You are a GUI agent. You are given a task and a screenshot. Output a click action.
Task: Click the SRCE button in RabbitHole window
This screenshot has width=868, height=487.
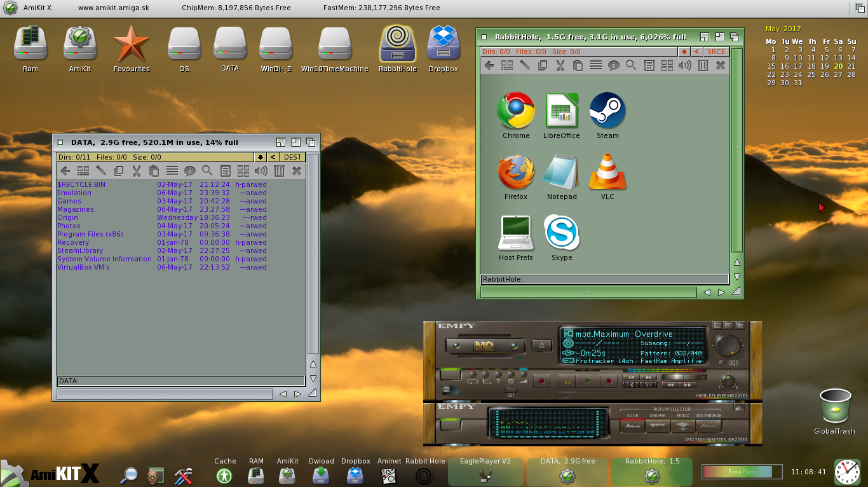coord(716,51)
